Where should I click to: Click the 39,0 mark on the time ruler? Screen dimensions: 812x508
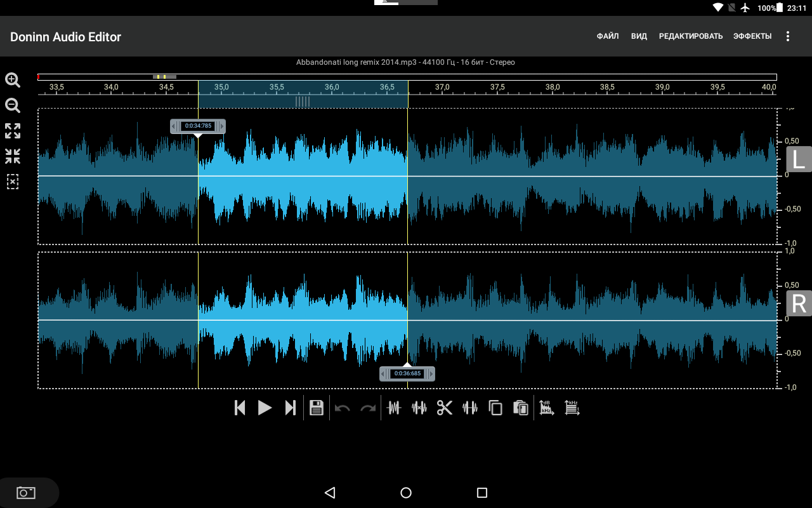(x=663, y=86)
